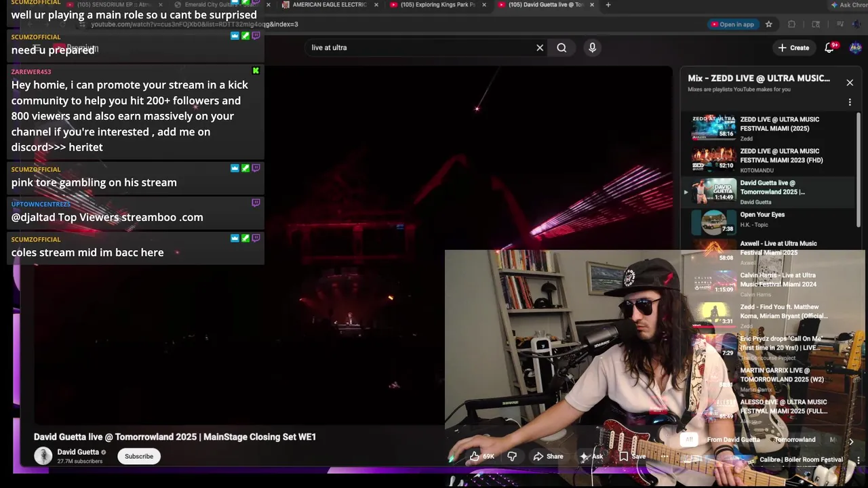Like the video with thumbs up
This screenshot has width=868, height=488.
[x=481, y=456]
